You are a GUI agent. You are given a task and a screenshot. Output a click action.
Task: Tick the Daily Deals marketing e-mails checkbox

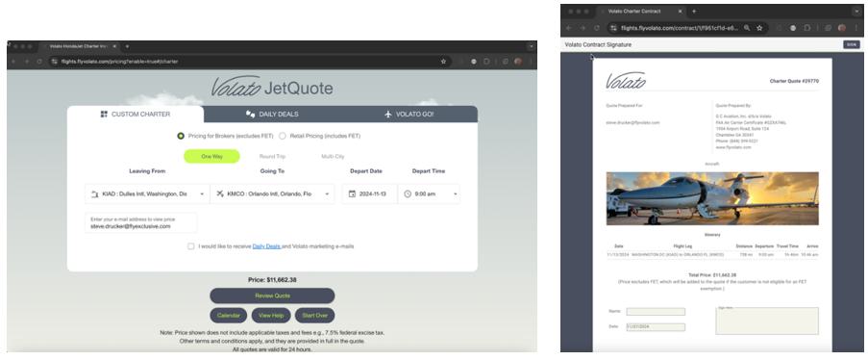point(191,246)
